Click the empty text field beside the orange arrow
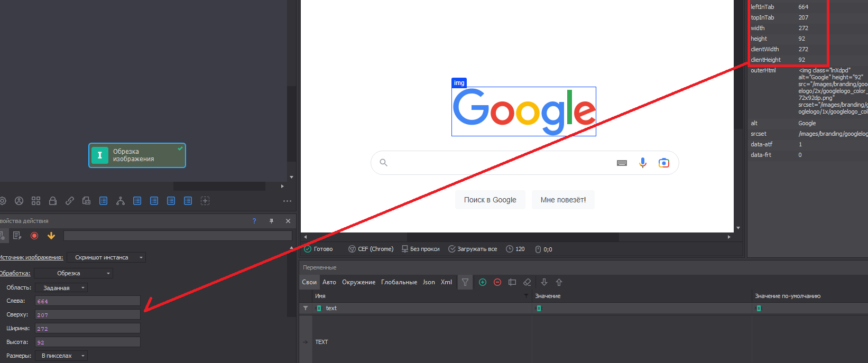868x363 pixels. point(178,236)
